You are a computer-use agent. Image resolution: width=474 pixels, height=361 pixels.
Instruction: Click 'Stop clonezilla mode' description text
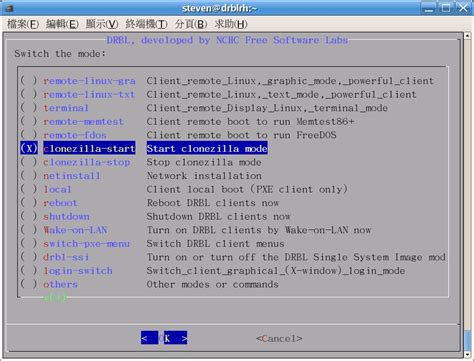pyautogui.click(x=204, y=162)
